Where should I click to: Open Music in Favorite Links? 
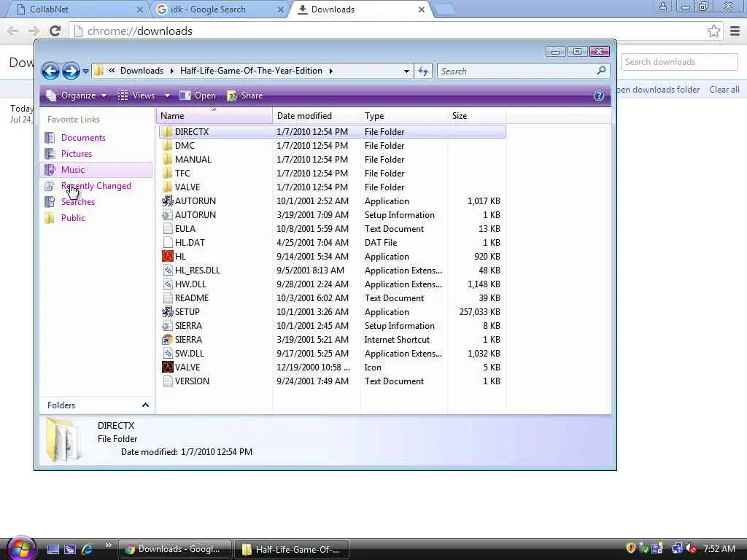click(72, 169)
